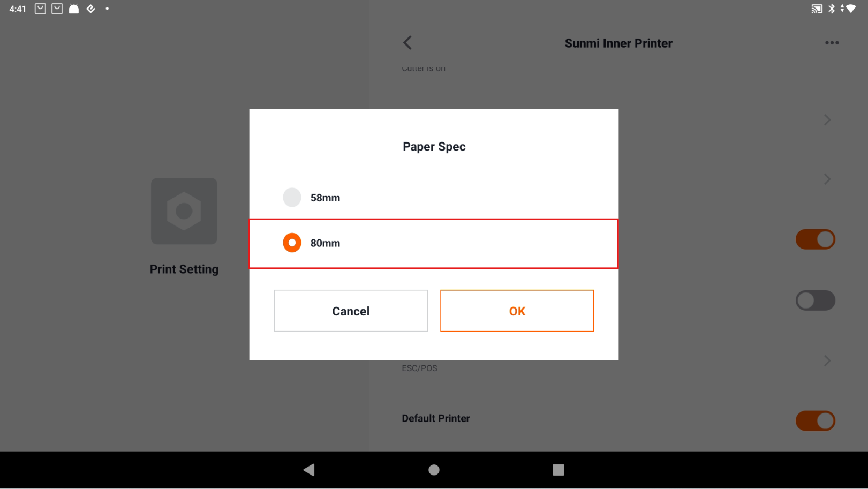Tap the Android head notification icon
868x489 pixels.
74,9
